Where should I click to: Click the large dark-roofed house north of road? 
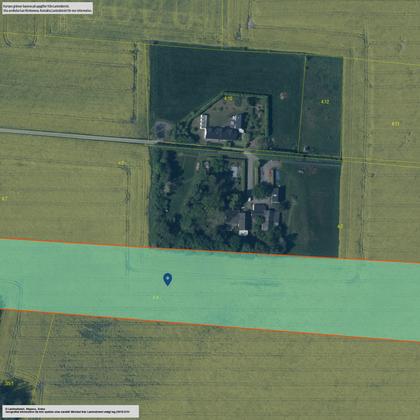(x=222, y=134)
